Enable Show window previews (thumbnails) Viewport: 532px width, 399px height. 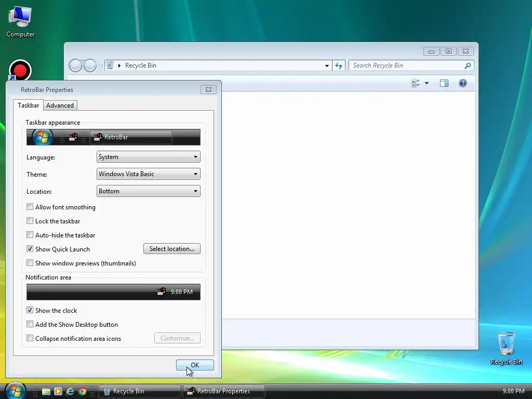point(30,263)
